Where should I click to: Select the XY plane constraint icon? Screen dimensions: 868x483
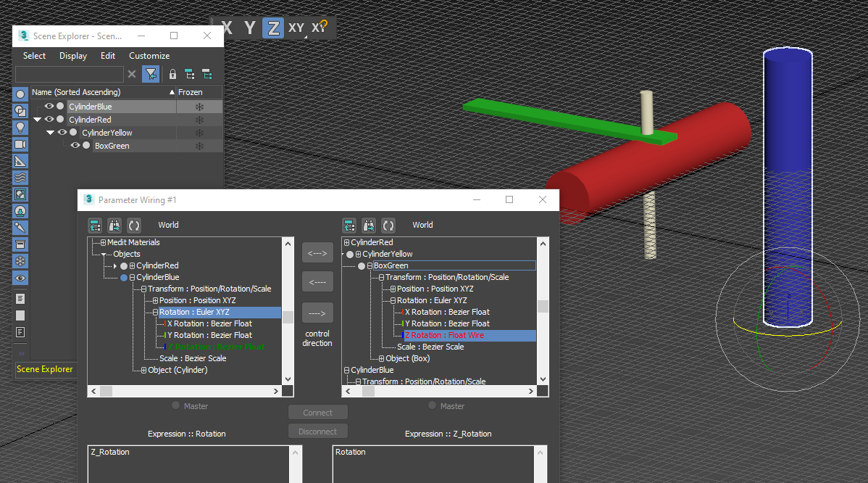coord(296,28)
